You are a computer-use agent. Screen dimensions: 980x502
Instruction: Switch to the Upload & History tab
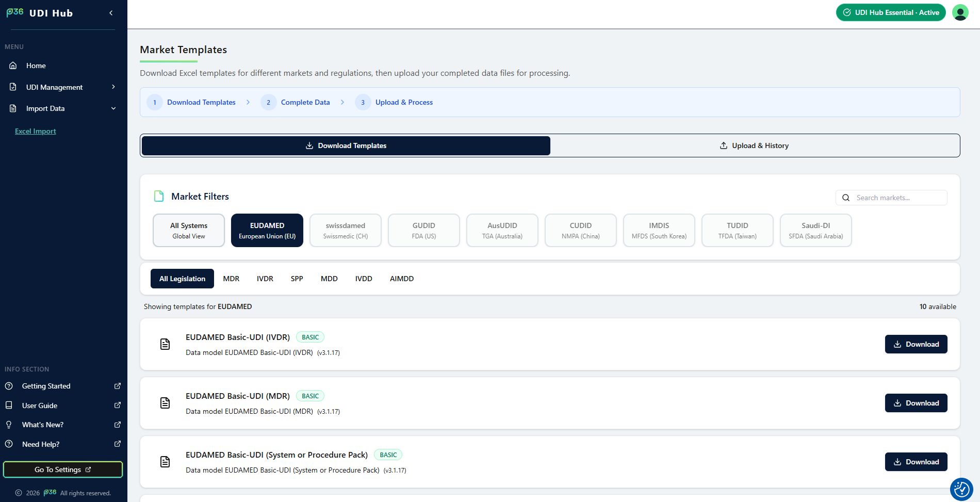click(x=754, y=145)
